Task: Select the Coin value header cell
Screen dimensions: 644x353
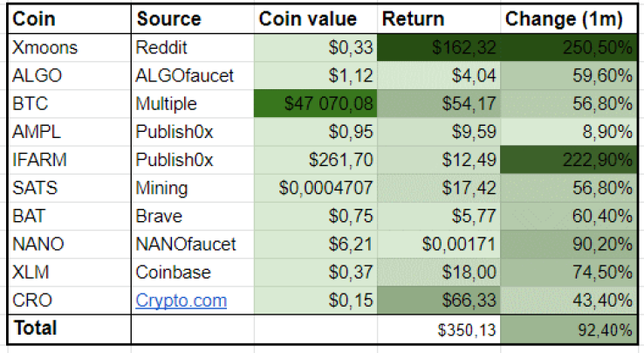Action: click(315, 19)
